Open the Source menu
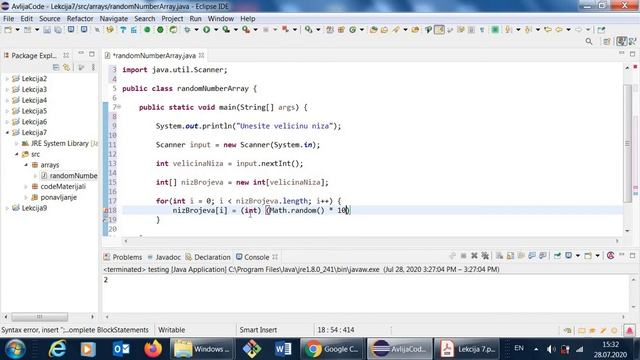The image size is (640, 360). (x=49, y=19)
